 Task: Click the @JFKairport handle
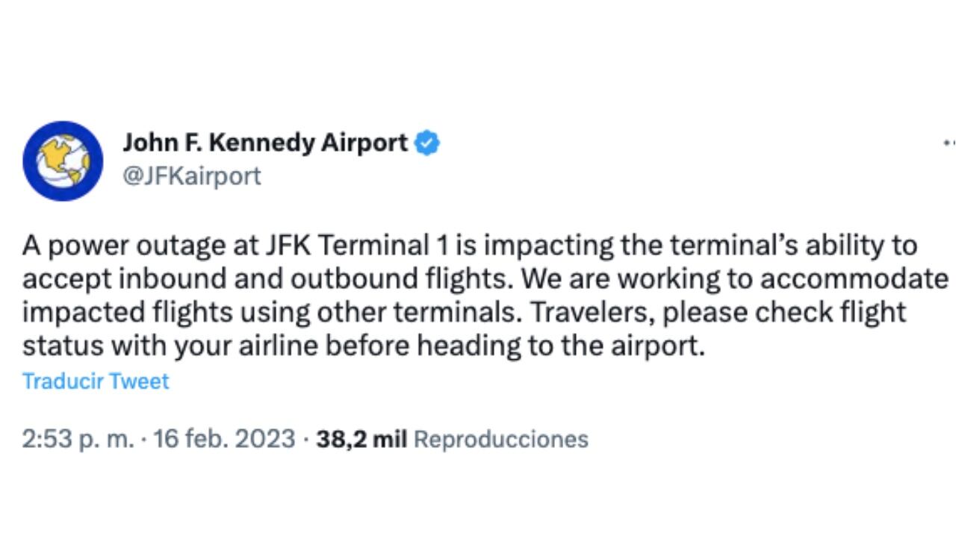pyautogui.click(x=192, y=175)
